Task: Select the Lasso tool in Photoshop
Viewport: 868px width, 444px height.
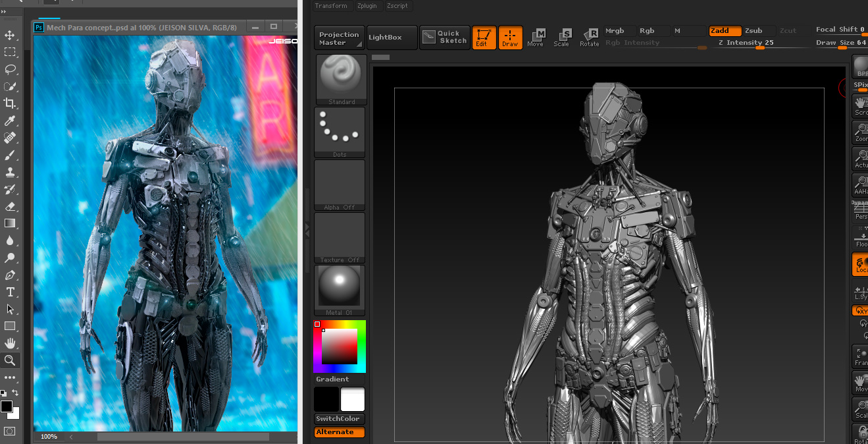Action: pyautogui.click(x=10, y=69)
